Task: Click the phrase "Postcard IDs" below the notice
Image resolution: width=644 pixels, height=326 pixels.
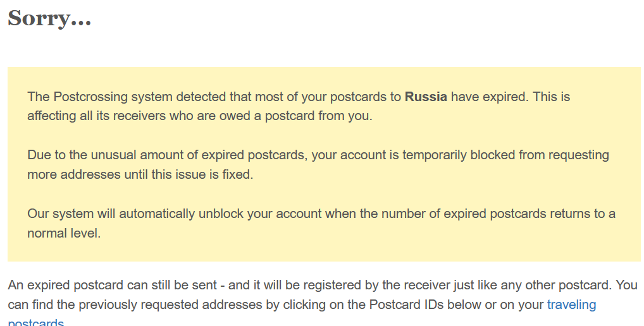Action: (406, 305)
